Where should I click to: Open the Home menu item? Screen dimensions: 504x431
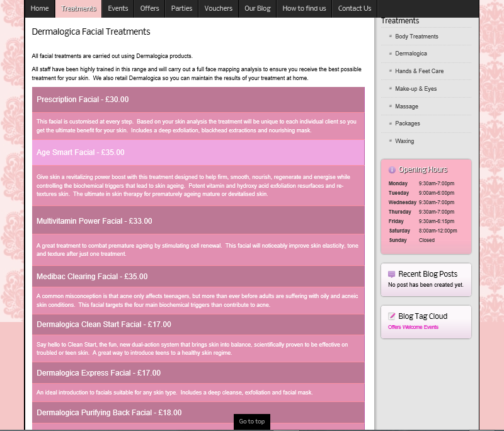40,8
